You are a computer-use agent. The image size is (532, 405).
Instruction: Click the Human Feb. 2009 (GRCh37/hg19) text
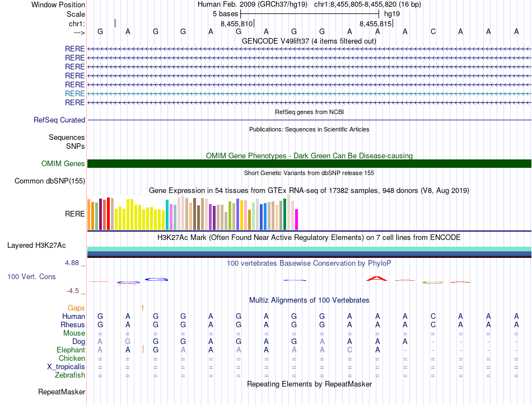click(253, 4)
